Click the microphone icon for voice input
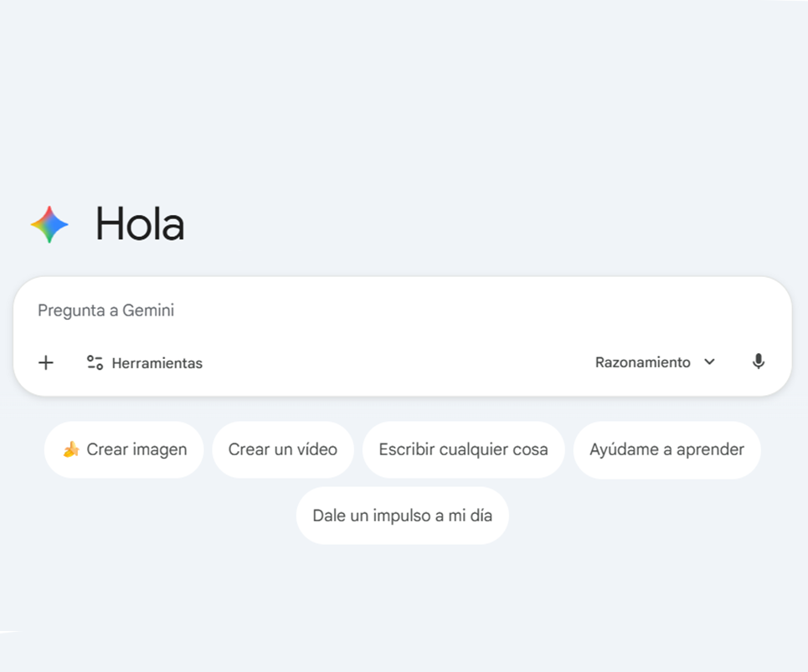This screenshot has width=808, height=672. pos(758,362)
